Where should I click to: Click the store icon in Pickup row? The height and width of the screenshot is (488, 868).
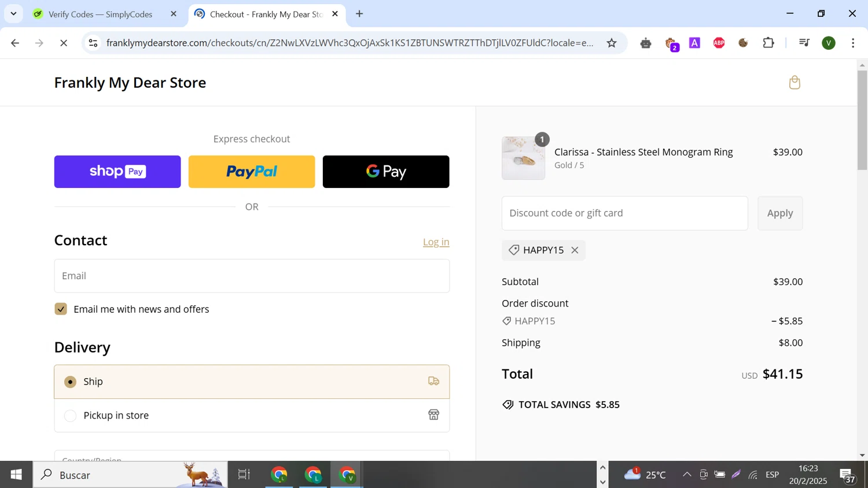[433, 415]
